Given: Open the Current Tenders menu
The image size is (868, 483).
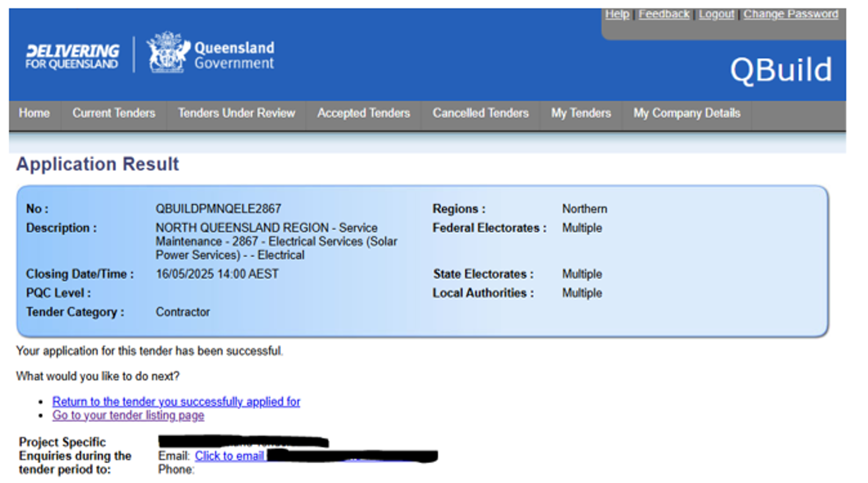Looking at the screenshot, I should click(x=114, y=113).
